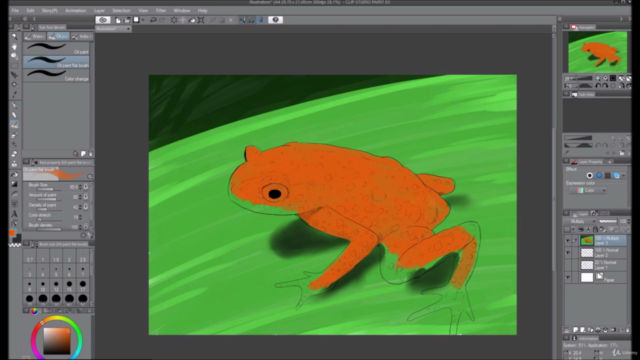
Task: Click the Clip Studio launcher icon
Action: [103, 20]
